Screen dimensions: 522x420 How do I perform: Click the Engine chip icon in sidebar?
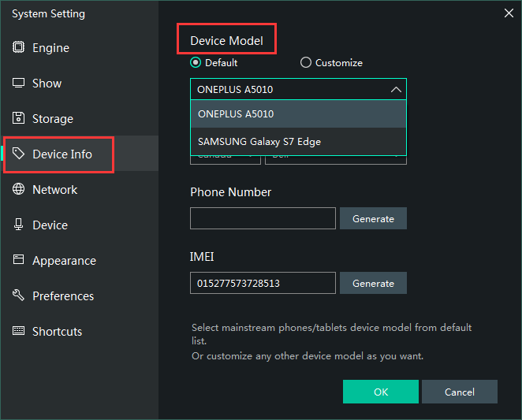tap(18, 48)
